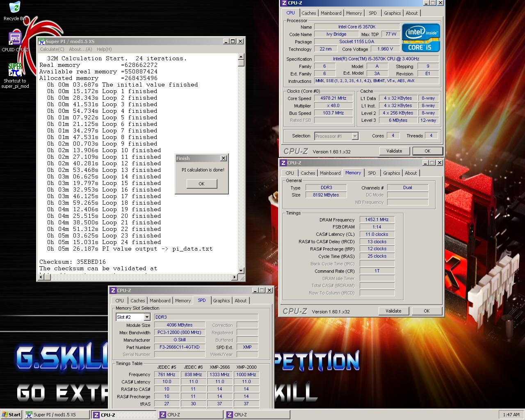Click Super PI horizontal scrollbar left arrow
The width and height of the screenshot is (525, 420).
pos(41,277)
